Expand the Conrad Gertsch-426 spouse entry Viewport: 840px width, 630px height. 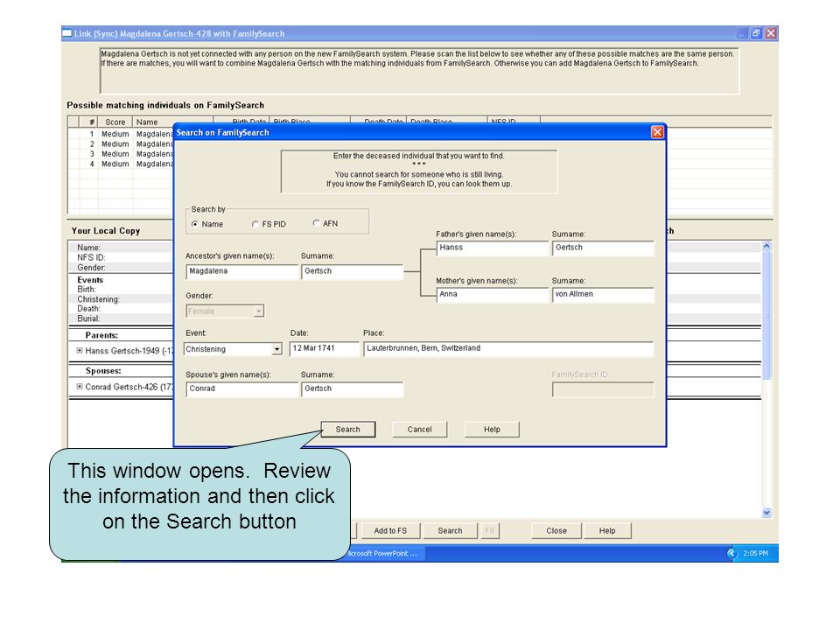coord(80,386)
